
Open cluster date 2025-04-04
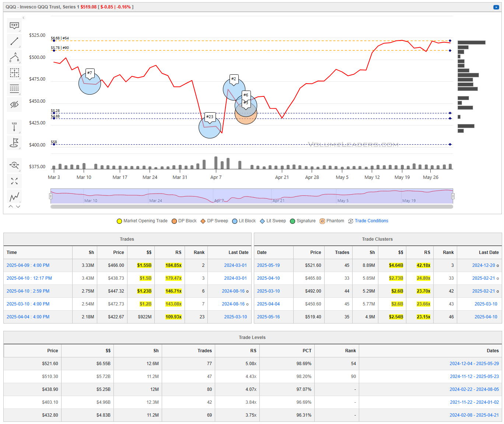coord(268,304)
